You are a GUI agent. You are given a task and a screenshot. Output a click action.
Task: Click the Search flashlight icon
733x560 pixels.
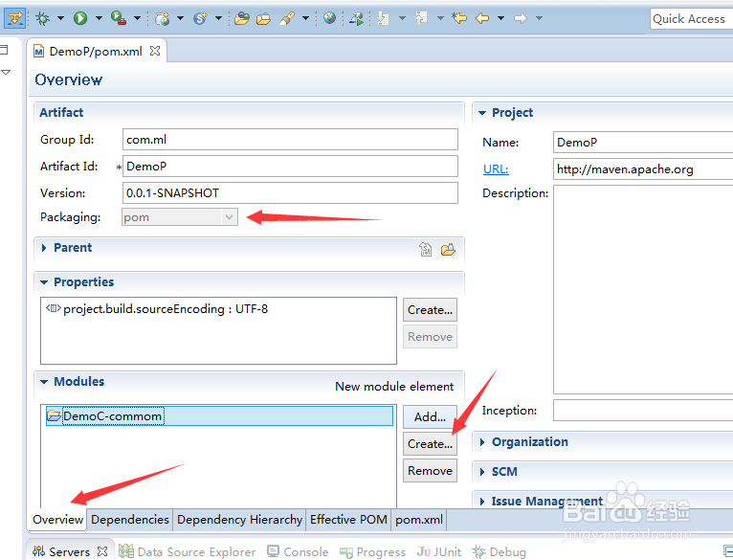pos(287,18)
